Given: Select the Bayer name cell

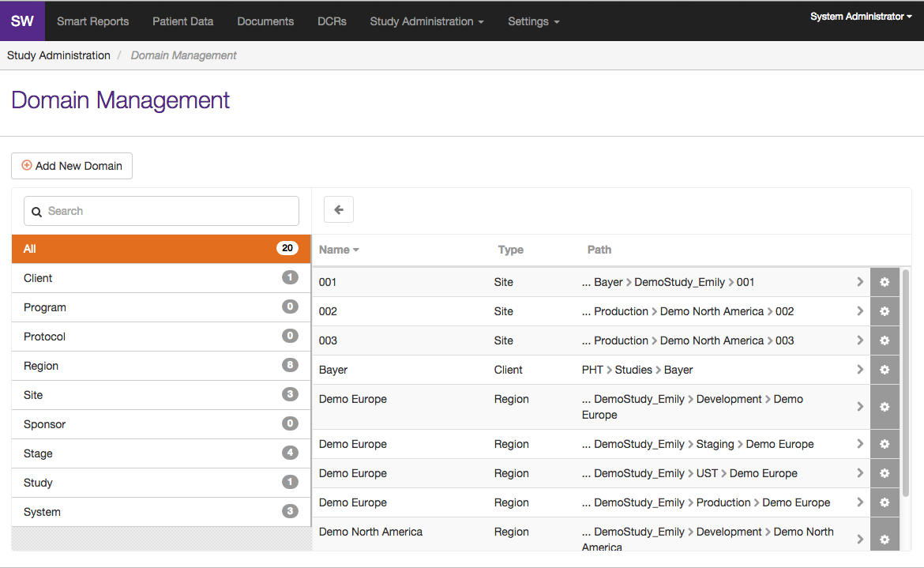Looking at the screenshot, I should click(x=333, y=370).
